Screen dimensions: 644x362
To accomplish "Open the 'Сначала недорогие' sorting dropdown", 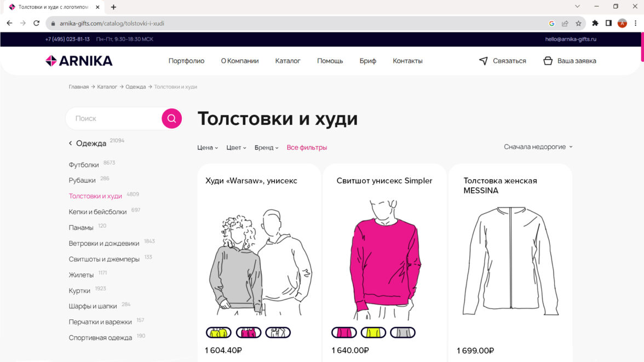I will coord(538,147).
